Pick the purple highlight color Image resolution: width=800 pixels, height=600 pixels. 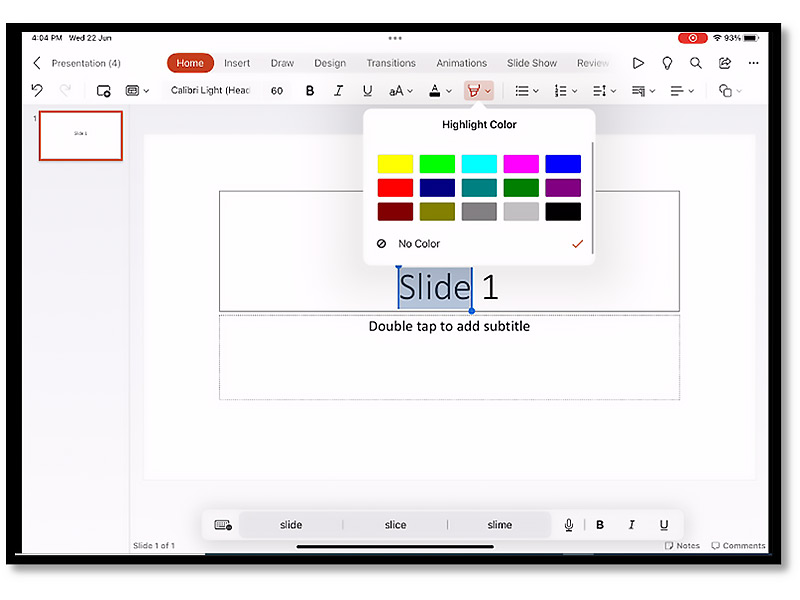tap(563, 188)
